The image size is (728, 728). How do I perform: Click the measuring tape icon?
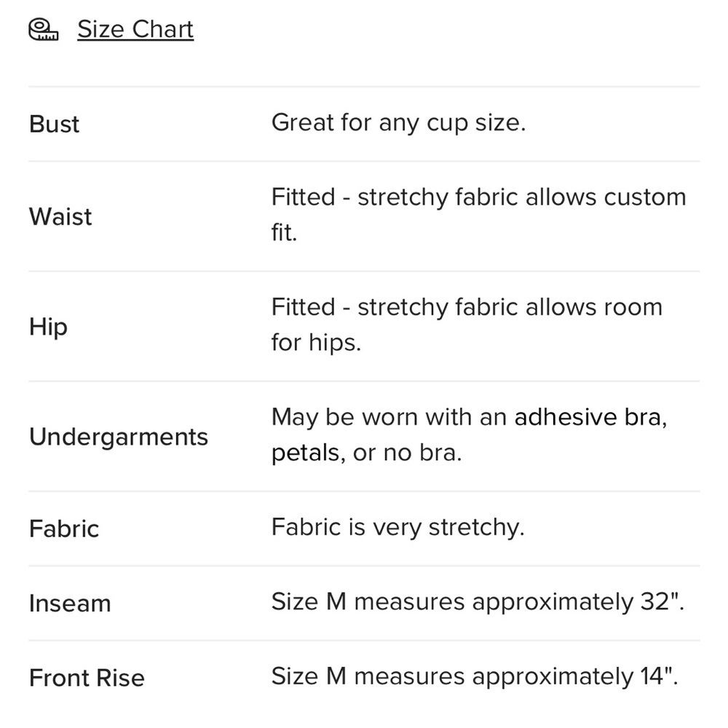tap(44, 30)
